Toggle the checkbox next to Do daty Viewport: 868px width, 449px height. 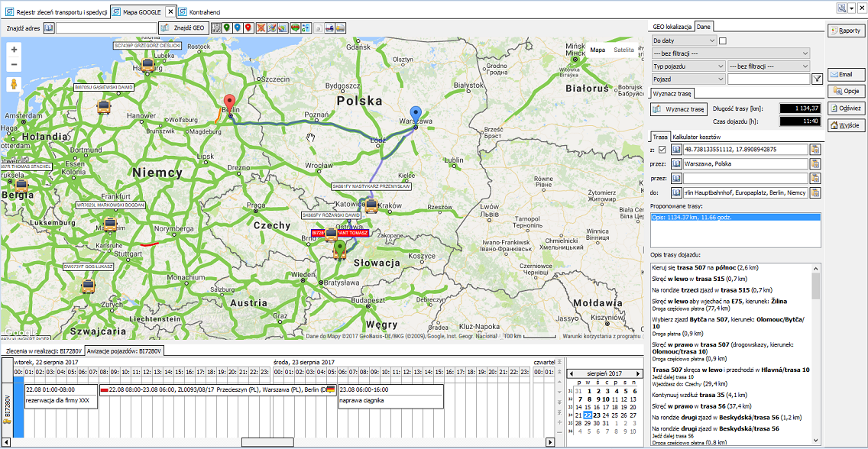[722, 40]
